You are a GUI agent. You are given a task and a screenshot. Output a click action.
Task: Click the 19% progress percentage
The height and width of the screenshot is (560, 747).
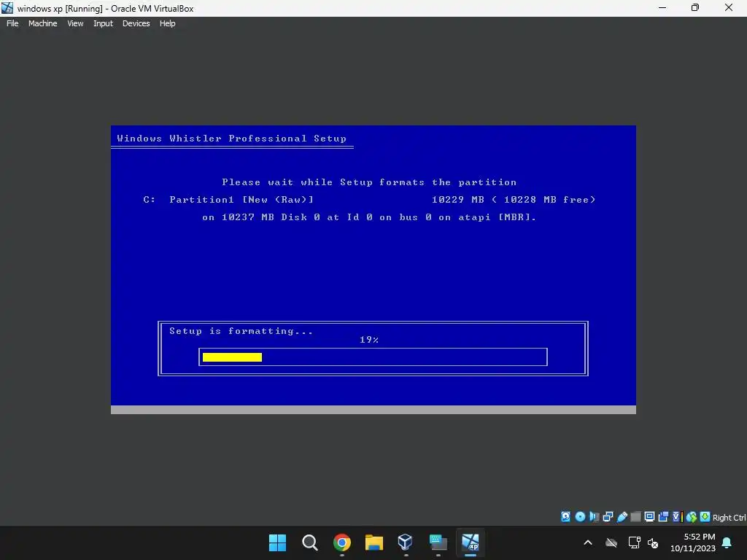(x=369, y=340)
